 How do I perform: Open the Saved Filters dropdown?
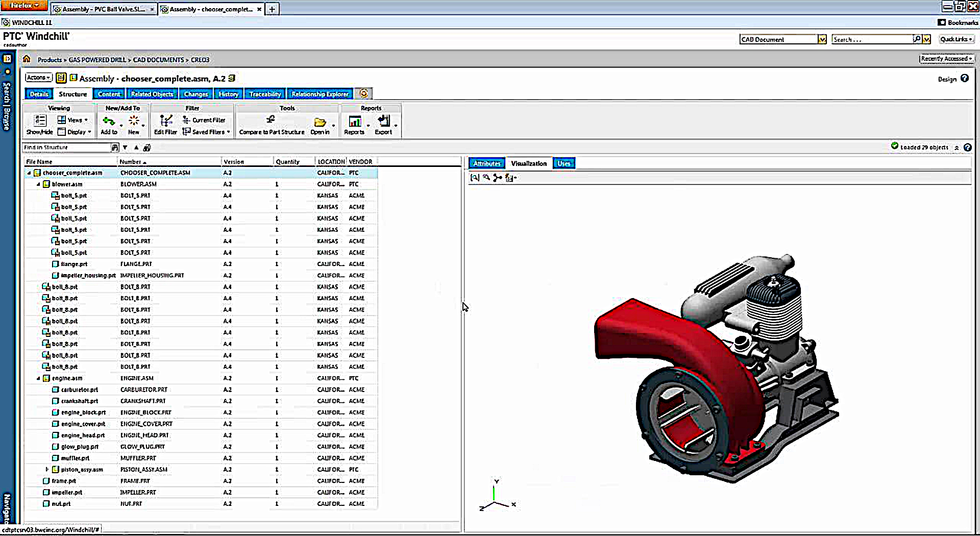[206, 132]
